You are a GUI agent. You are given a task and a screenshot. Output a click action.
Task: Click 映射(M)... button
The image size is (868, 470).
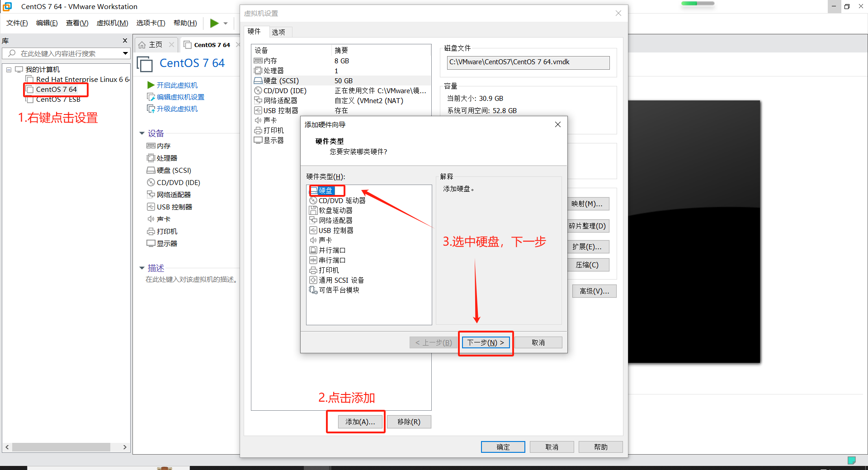coord(587,204)
